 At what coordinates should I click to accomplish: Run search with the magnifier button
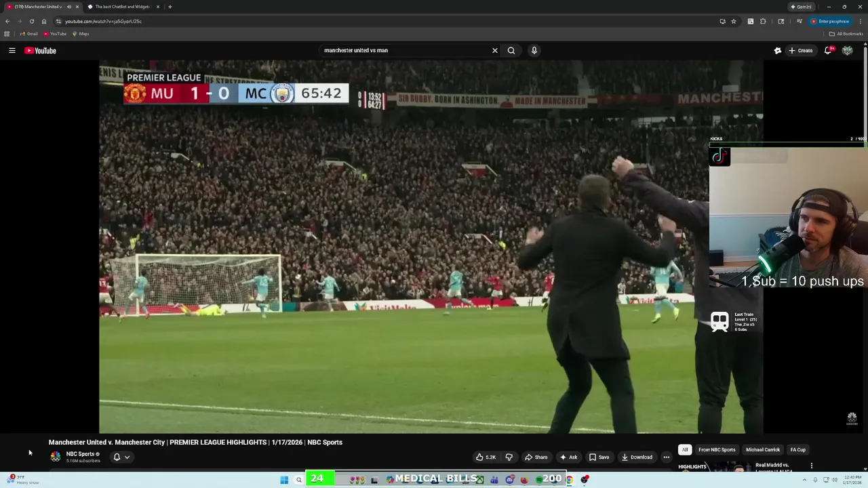click(511, 50)
